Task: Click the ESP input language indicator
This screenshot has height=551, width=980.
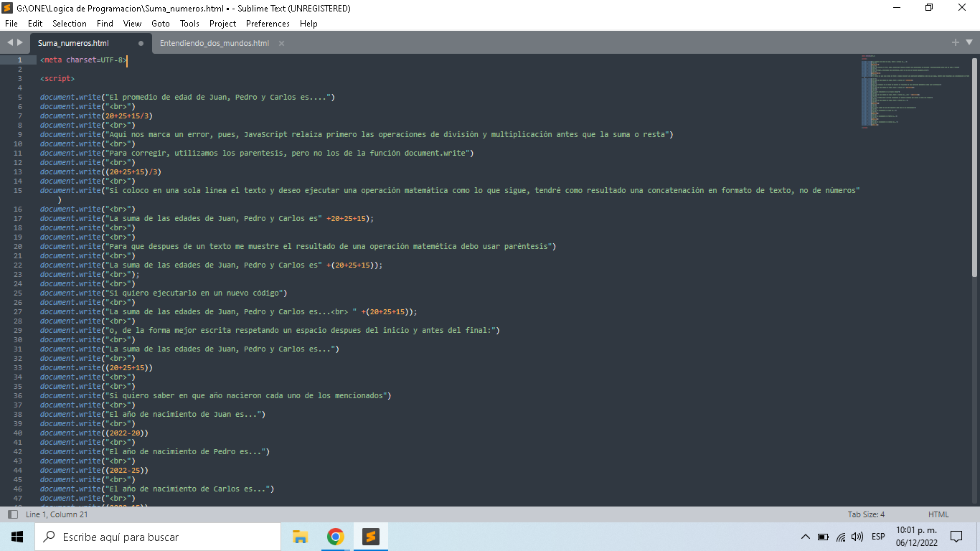Action: click(878, 537)
